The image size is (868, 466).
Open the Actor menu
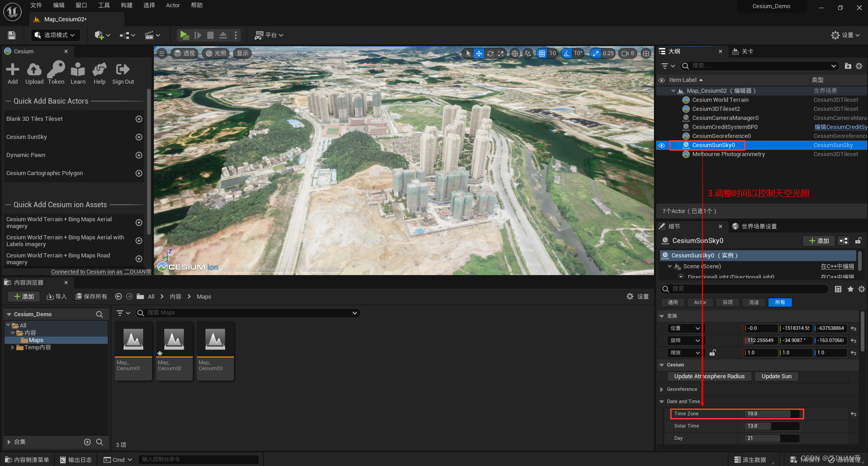point(173,5)
